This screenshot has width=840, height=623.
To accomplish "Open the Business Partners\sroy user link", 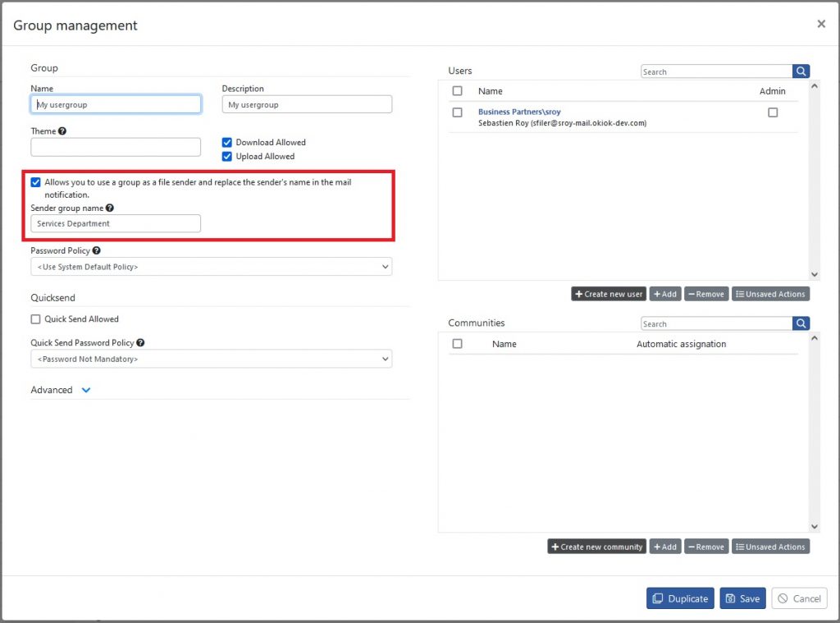I will pos(519,112).
